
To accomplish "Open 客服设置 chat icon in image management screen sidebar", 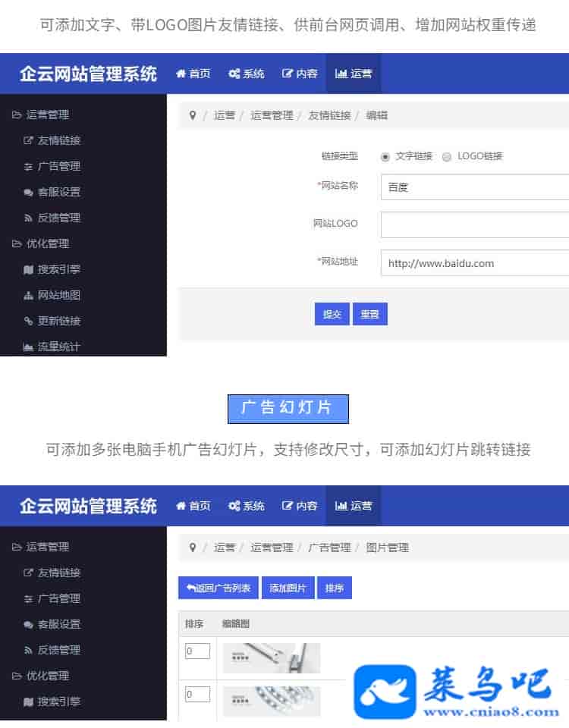I will click(28, 624).
